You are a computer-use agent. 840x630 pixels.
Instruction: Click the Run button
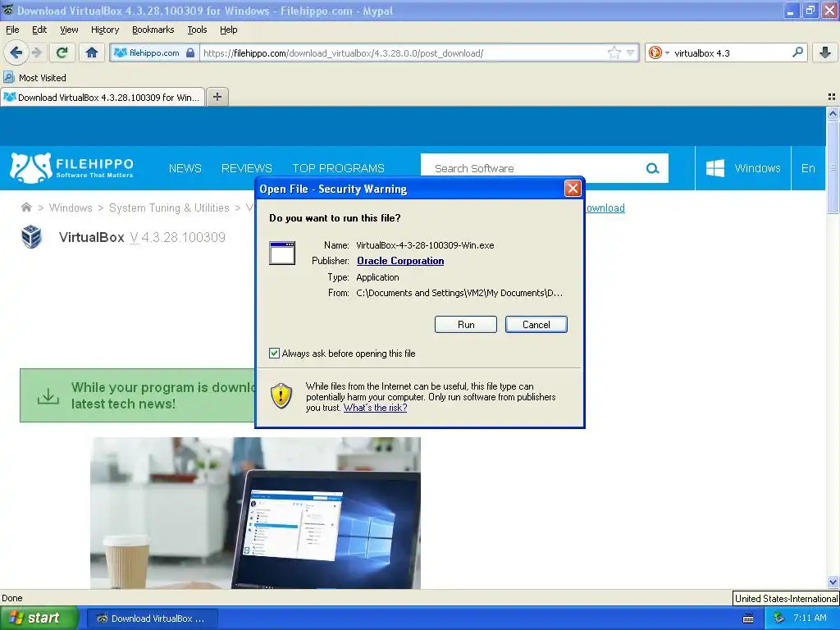click(466, 325)
